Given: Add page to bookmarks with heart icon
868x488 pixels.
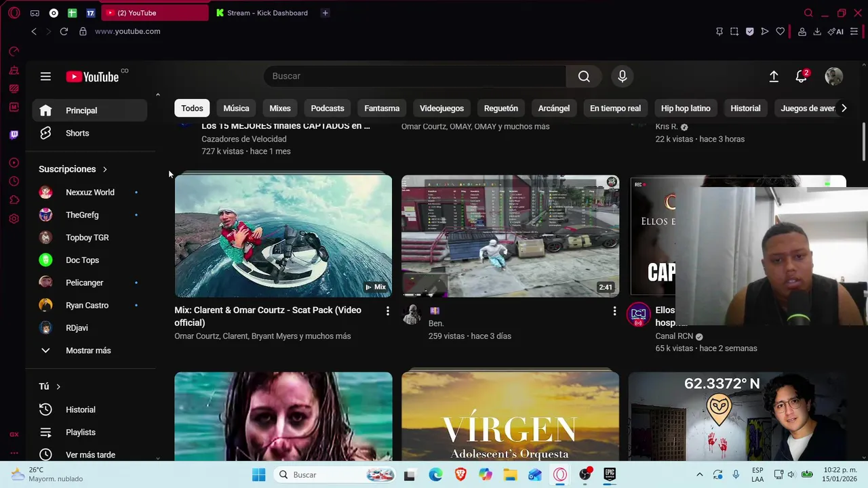Looking at the screenshot, I should [x=780, y=31].
